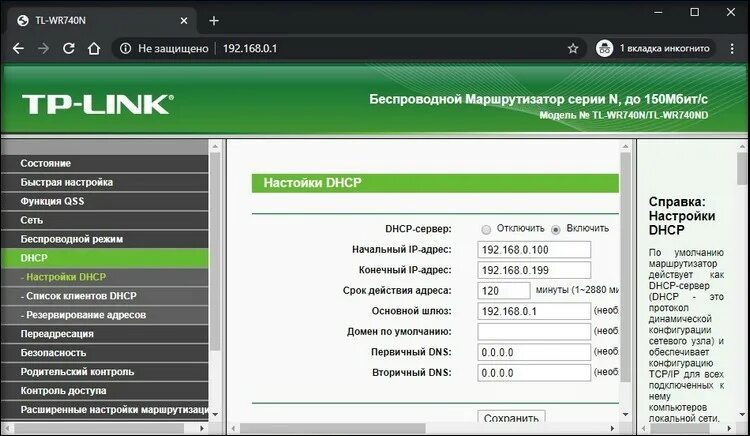Open 'Безопасность' menu item
The image size is (750, 436).
(105, 353)
